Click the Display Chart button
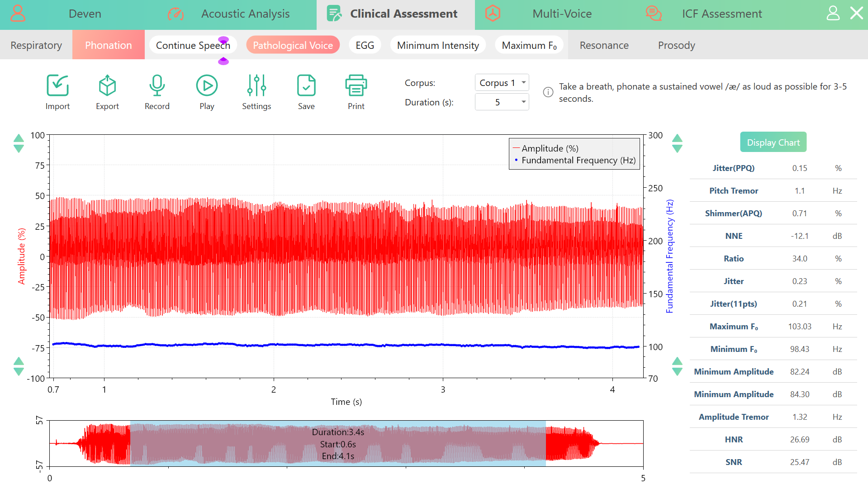Image resolution: width=868 pixels, height=484 pixels. click(x=773, y=142)
